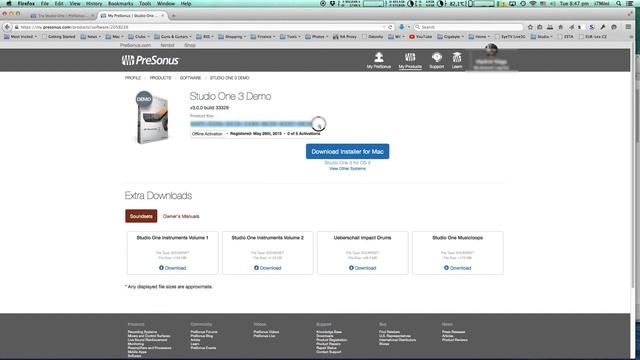The height and width of the screenshot is (360, 640).
Task: Download Studio One Musicloops
Action: [458, 268]
